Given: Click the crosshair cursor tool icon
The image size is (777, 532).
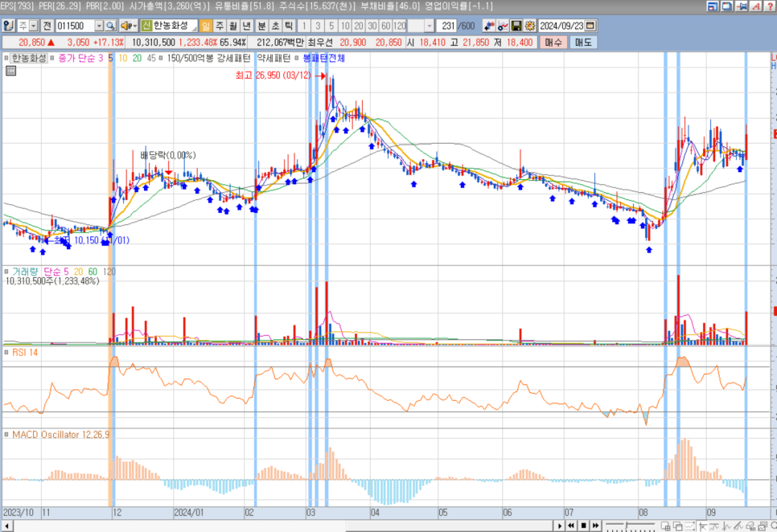Looking at the screenshot, I should (702, 526).
